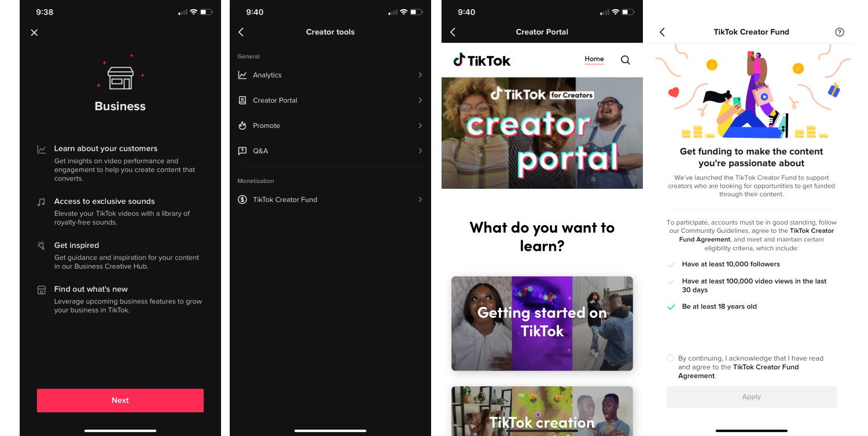Open the TikTok Creator Fund Agreement link beside the acknowledgment circle
This screenshot has height=436, width=868.
(x=738, y=371)
